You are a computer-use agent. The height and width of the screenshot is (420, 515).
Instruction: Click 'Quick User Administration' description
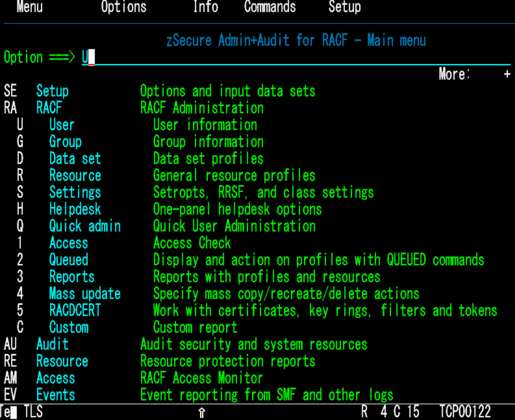pos(234,226)
